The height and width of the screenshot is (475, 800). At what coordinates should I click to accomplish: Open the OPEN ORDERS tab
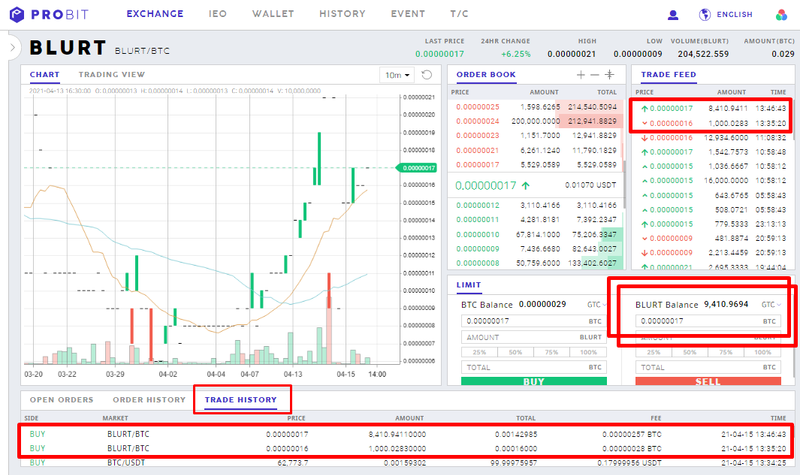click(x=61, y=399)
